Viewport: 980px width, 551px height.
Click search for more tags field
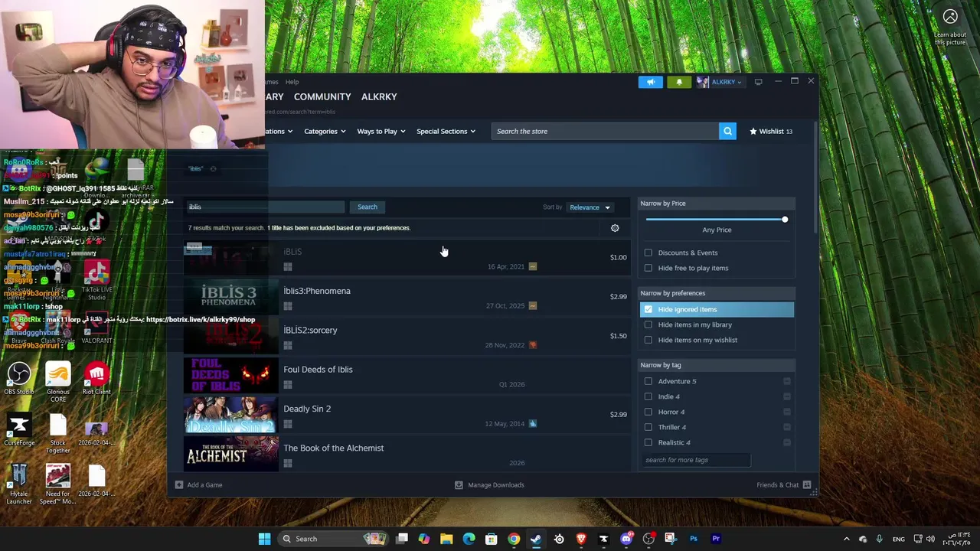click(x=696, y=460)
